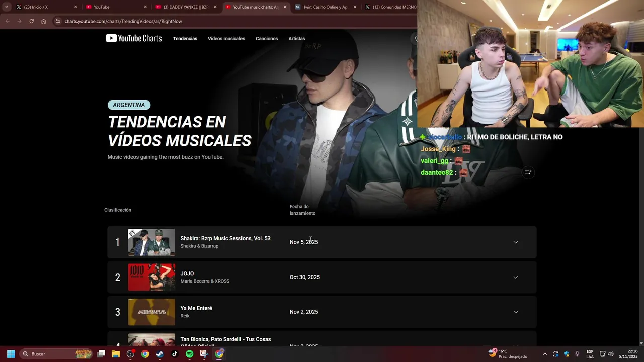This screenshot has width=644, height=362.
Task: Click the browser home icon
Action: tap(43, 21)
